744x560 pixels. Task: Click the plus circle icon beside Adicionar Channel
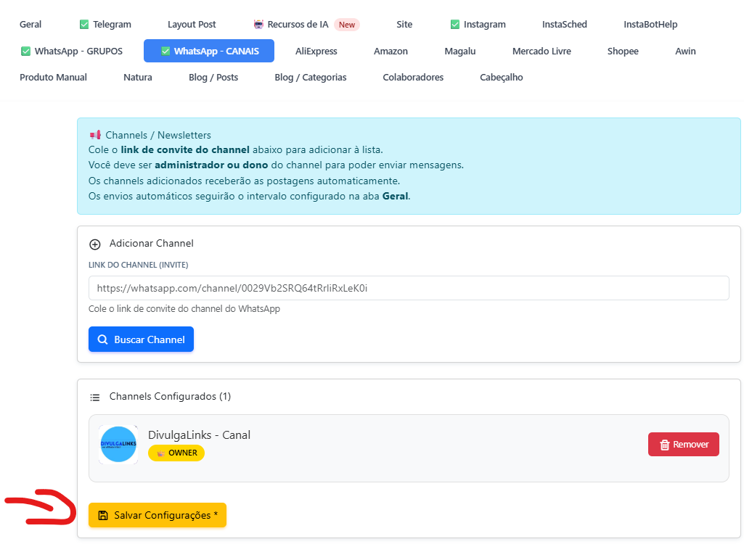click(x=94, y=244)
